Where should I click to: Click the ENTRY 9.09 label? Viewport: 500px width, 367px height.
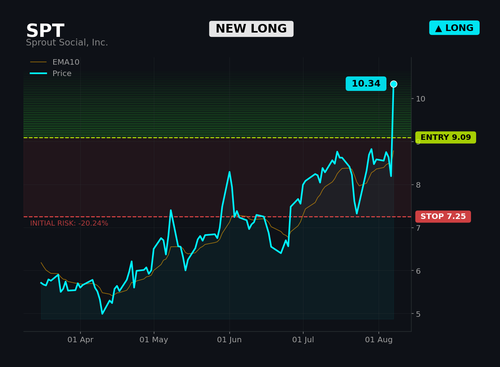pos(446,137)
